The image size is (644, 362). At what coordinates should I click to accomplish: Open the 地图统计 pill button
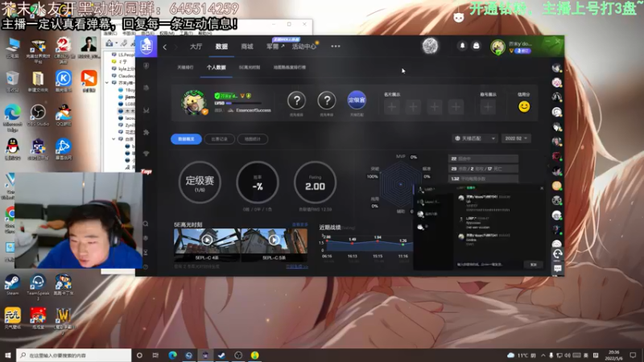253,139
